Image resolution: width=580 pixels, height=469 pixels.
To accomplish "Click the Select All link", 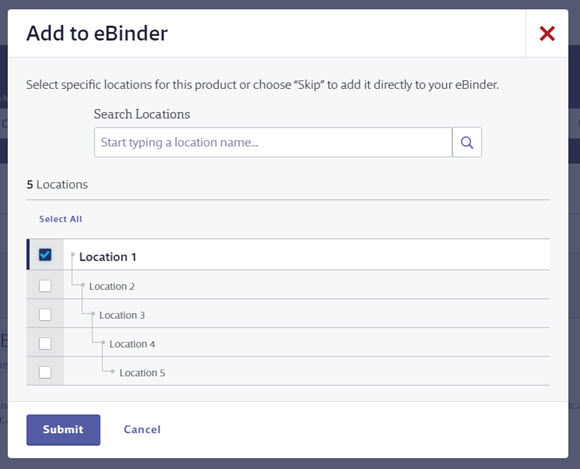I will [x=61, y=219].
